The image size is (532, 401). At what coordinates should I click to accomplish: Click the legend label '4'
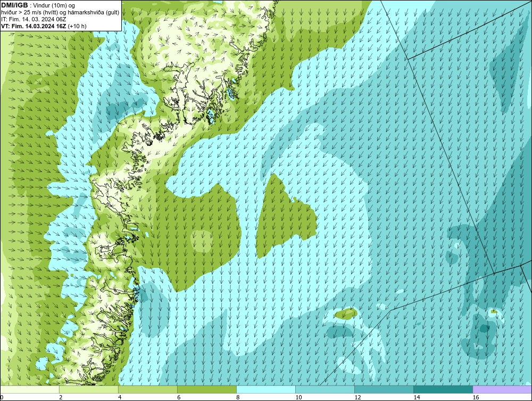(x=120, y=397)
